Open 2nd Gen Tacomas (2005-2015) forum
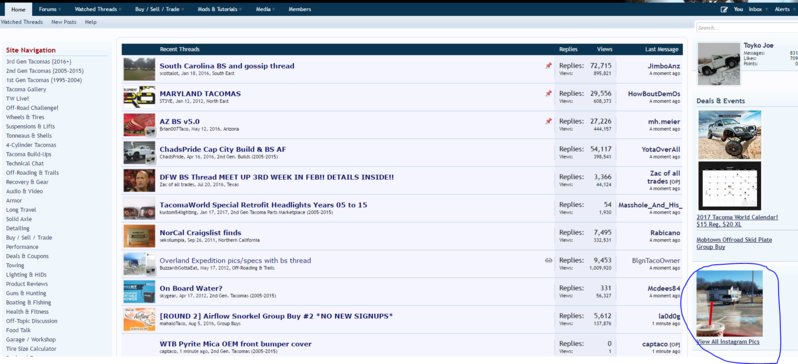This screenshot has width=798, height=364. 45,71
